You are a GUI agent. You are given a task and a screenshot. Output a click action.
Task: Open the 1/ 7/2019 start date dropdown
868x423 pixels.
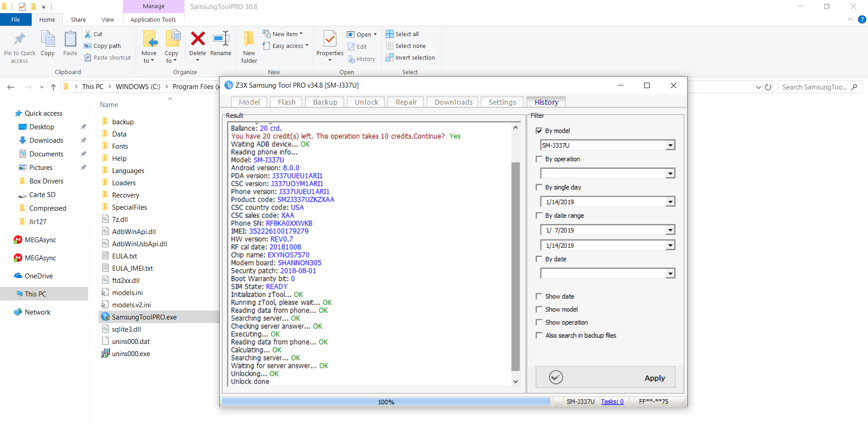tap(670, 230)
